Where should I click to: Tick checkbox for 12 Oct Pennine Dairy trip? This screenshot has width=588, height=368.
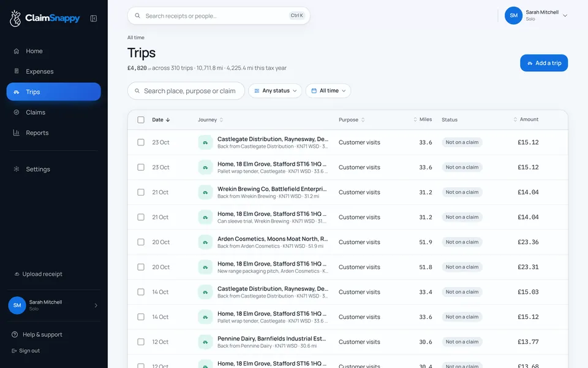coord(141,342)
